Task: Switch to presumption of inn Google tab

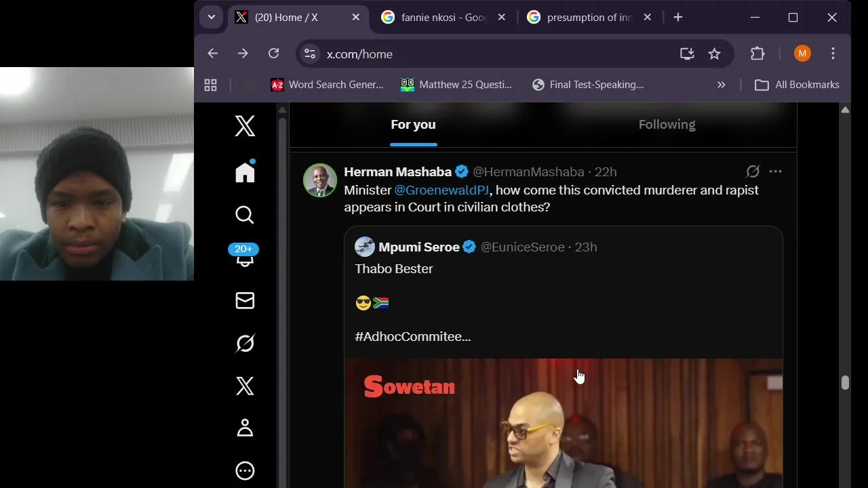Action: coord(589,18)
